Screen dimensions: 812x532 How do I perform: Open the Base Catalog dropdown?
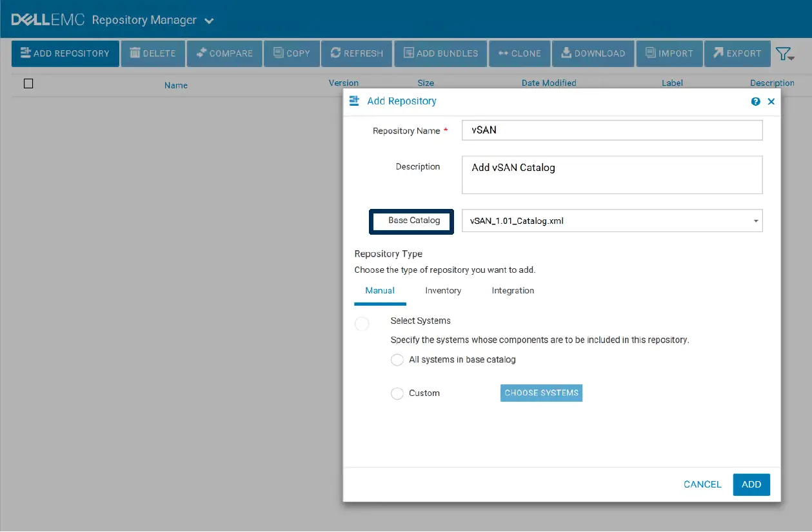(x=612, y=221)
